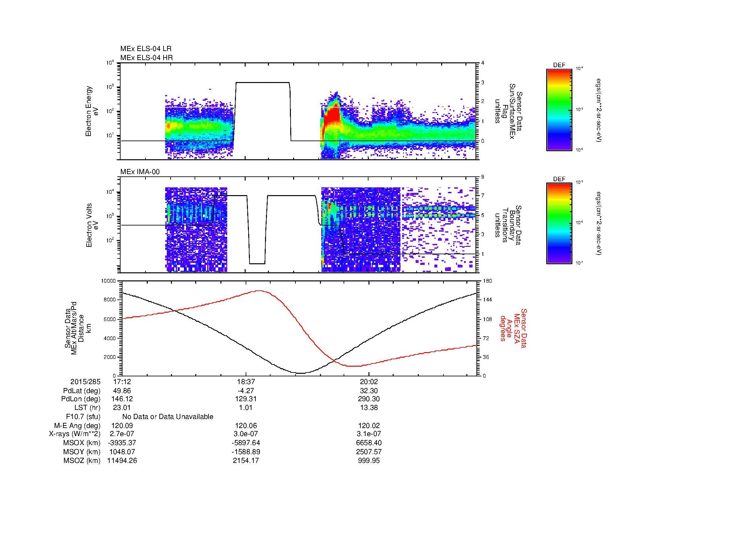Click the X-rays value 3.0e-07
The height and width of the screenshot is (534, 756).
pos(246,434)
